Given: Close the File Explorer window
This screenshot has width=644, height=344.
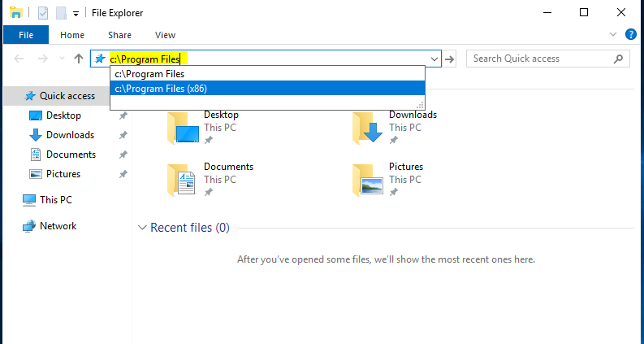Looking at the screenshot, I should point(621,13).
